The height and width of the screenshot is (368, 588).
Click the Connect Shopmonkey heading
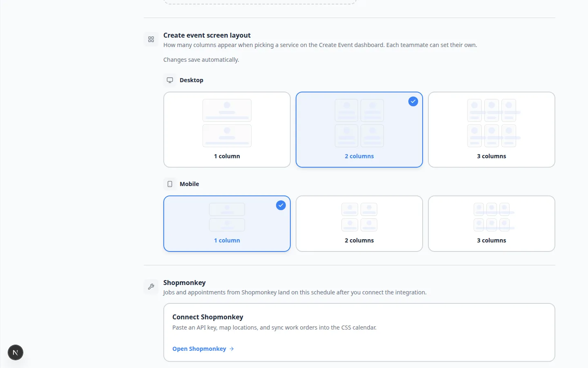[208, 317]
